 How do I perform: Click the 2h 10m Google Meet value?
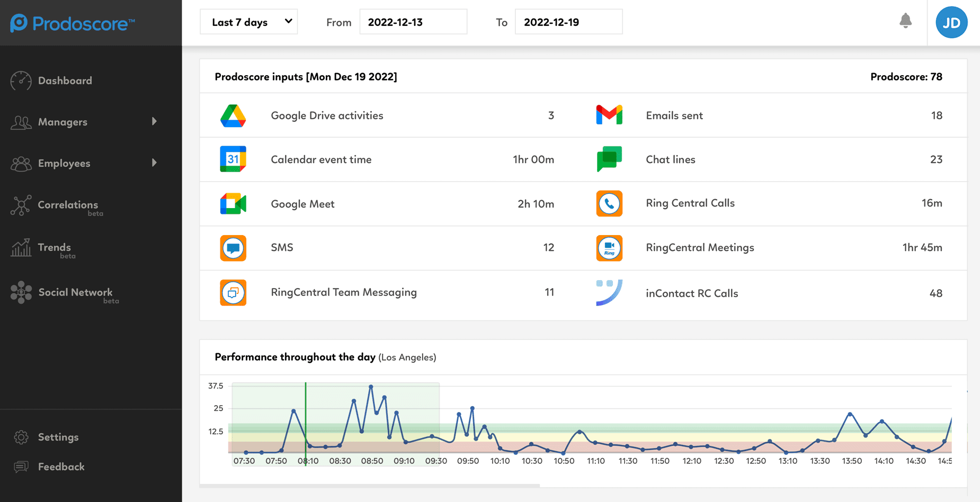tap(536, 204)
